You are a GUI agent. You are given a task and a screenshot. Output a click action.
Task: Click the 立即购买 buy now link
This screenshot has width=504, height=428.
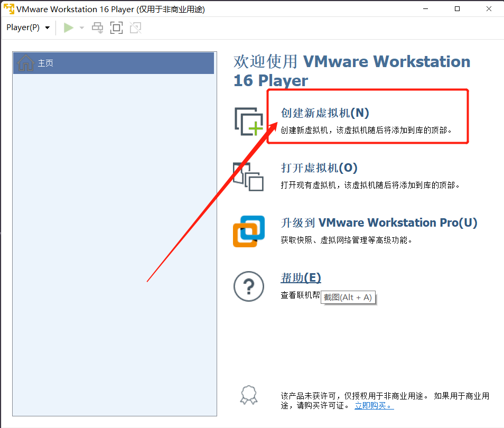374,405
